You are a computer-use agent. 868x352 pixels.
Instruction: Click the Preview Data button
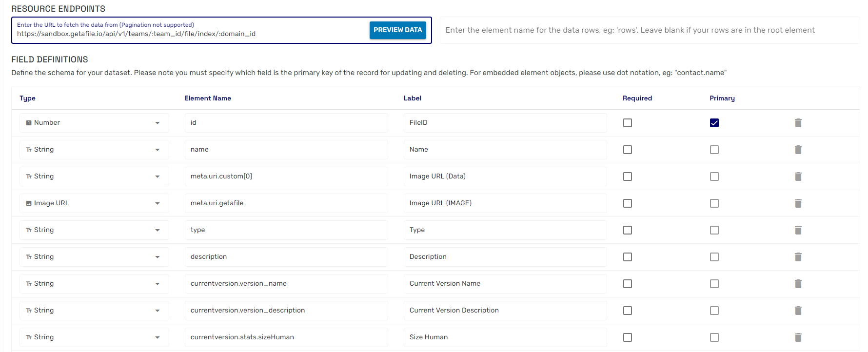[397, 30]
